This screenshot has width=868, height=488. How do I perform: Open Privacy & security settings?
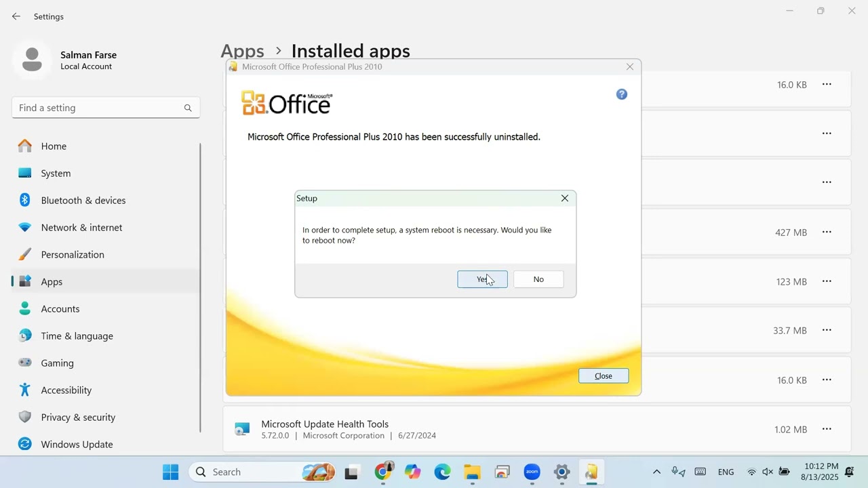[106, 417]
